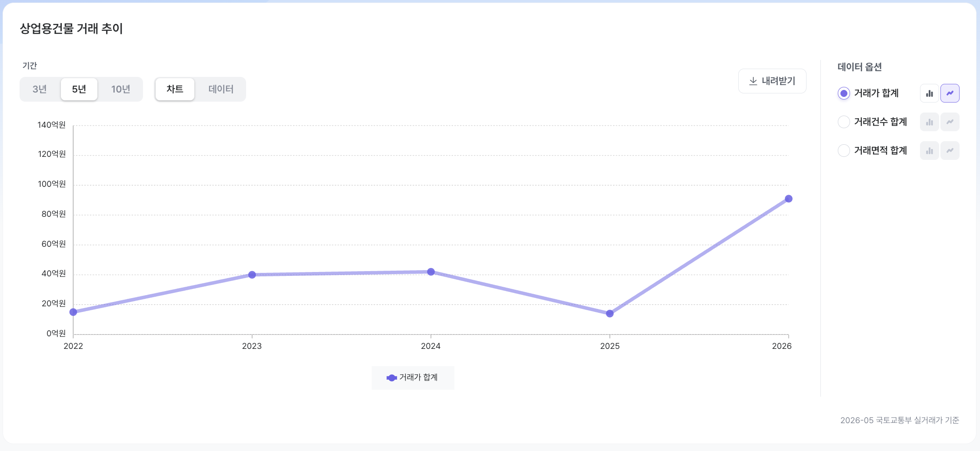Select bar chart icon for 거래건수 합계
Screen dimensions: 980x451
pos(930,122)
